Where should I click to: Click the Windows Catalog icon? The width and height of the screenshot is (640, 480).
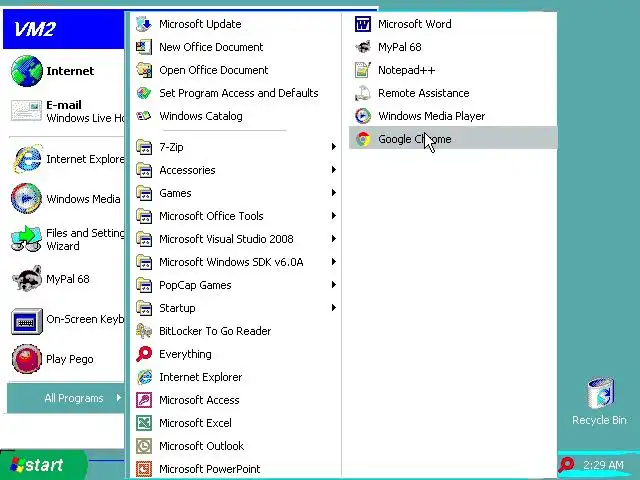coord(144,116)
